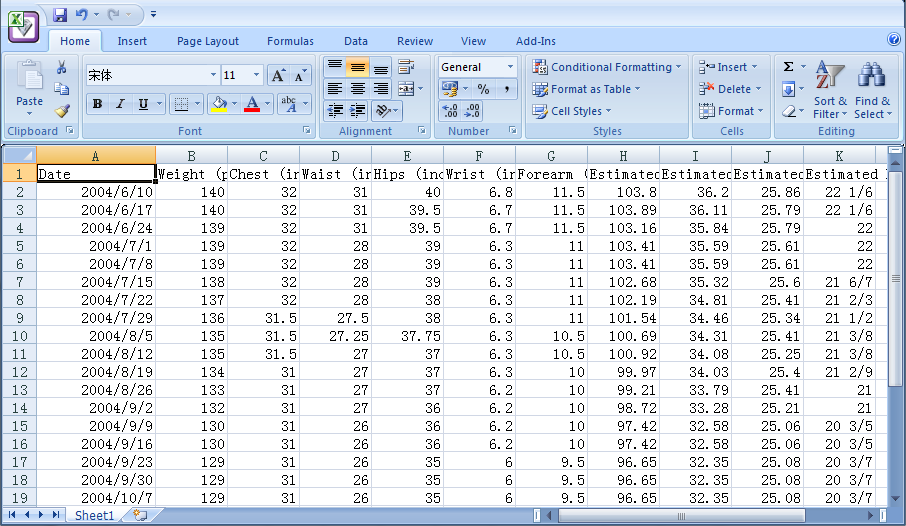Activate the Format Painter brush
Image resolution: width=906 pixels, height=526 pixels.
point(62,110)
